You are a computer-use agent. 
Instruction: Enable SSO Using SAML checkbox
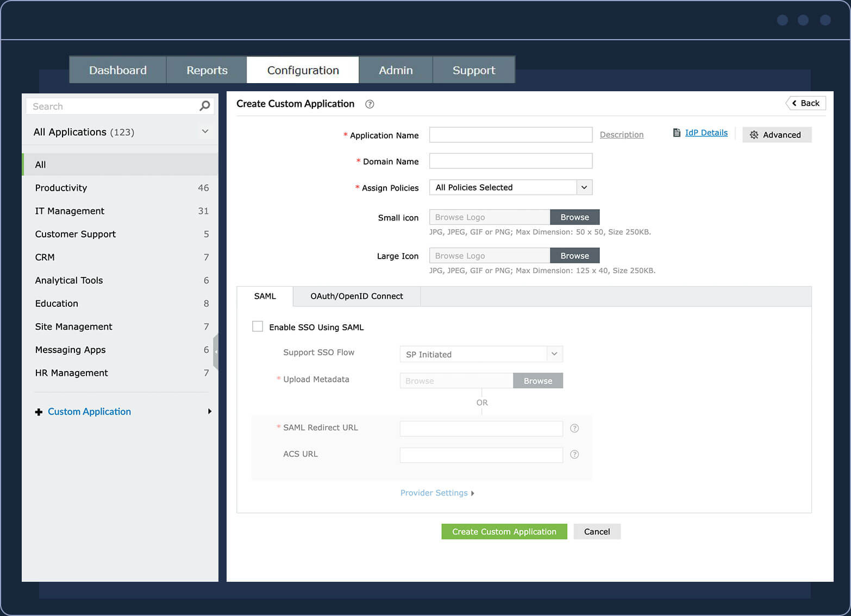257,326
